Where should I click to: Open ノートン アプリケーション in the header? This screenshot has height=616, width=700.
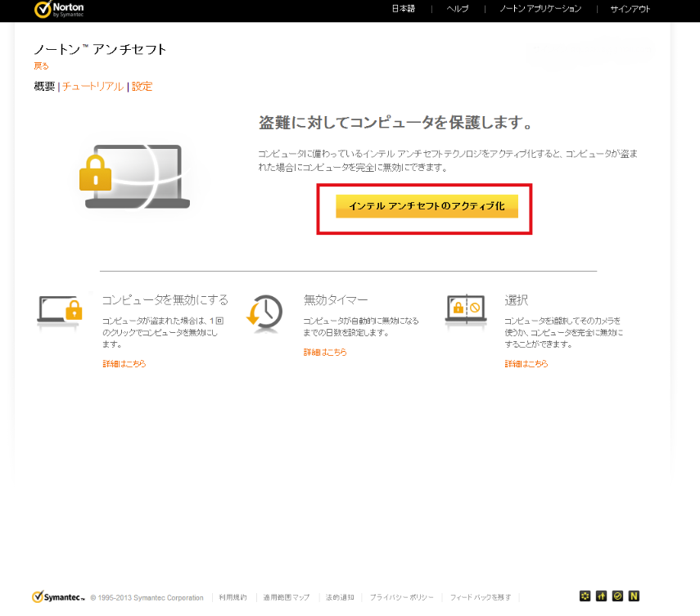[540, 8]
